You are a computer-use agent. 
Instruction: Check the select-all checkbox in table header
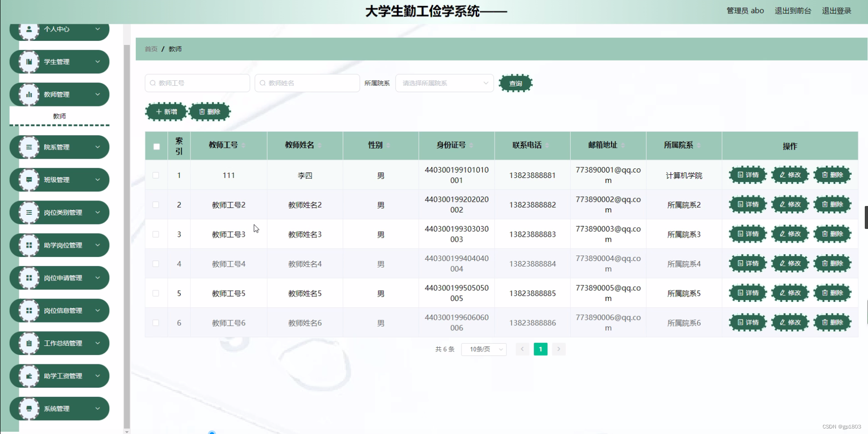click(x=156, y=146)
